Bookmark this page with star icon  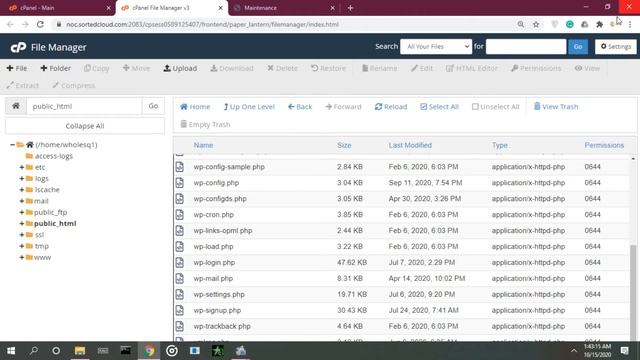(536, 24)
